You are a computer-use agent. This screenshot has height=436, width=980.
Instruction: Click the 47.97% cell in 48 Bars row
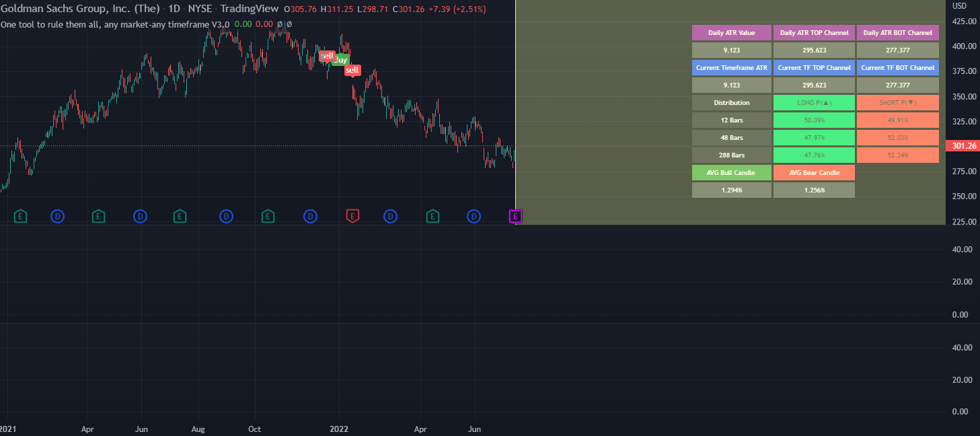pyautogui.click(x=814, y=138)
